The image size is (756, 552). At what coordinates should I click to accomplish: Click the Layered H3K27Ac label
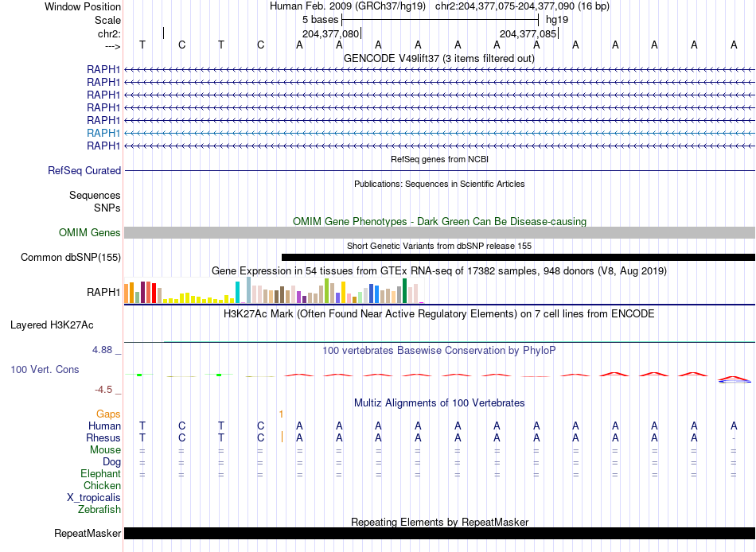[52, 325]
